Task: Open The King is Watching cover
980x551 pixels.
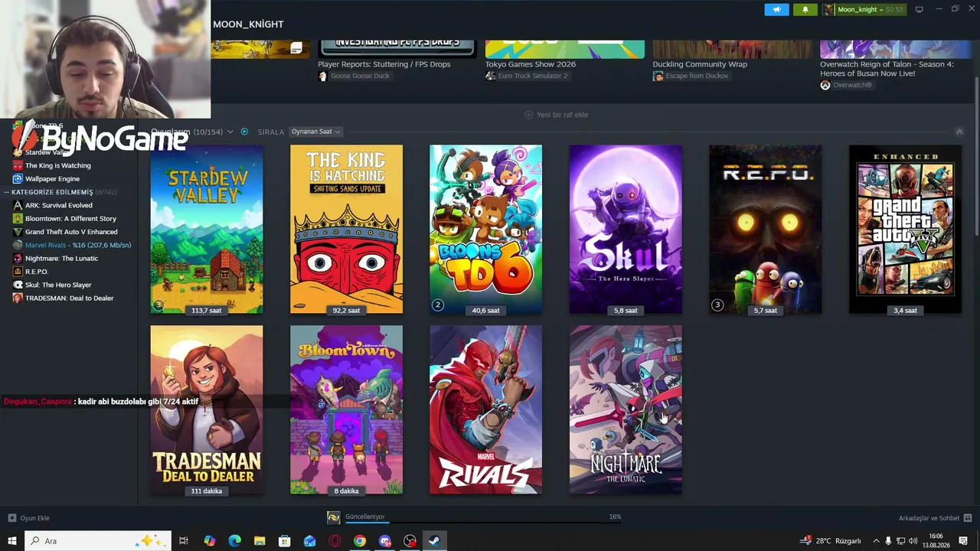Action: click(x=346, y=229)
